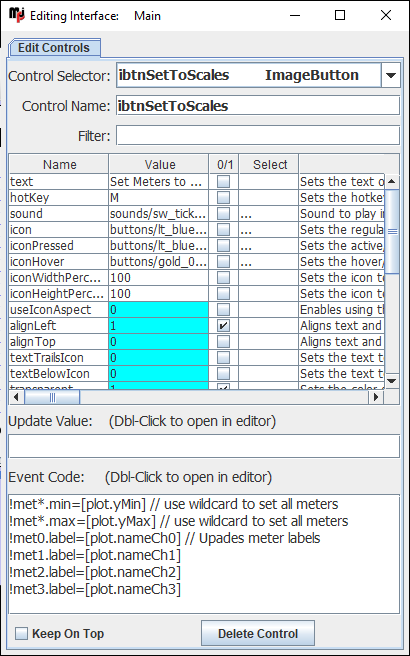Switch to the Edit Controls tab
Screen dimensions: 410x656
click(54, 48)
